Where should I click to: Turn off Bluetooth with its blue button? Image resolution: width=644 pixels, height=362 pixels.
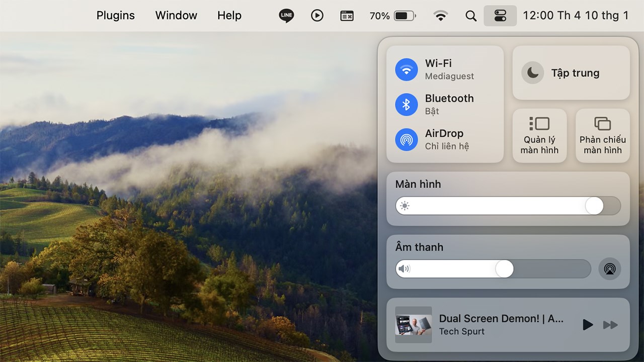(x=407, y=105)
